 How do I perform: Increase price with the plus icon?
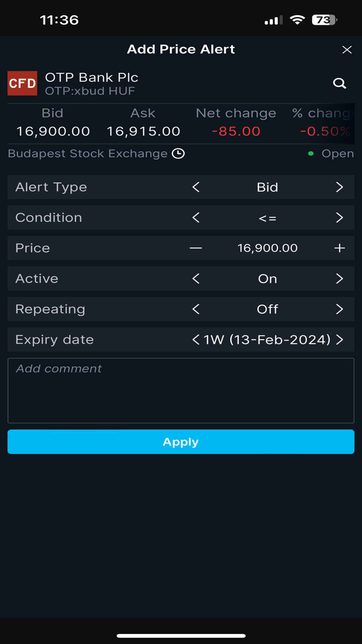coord(339,248)
